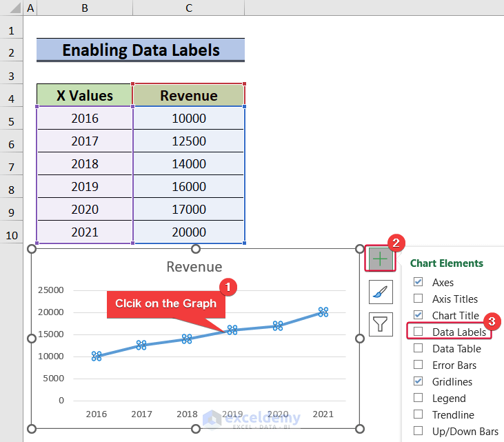Select the 'Enabling Data Labels' title cell
The width and height of the screenshot is (504, 442).
(141, 50)
